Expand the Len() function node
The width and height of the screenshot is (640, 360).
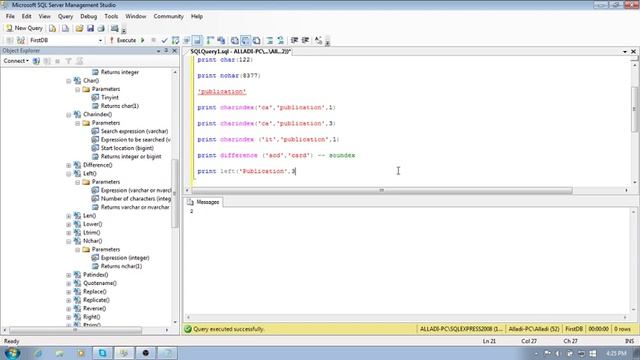[x=69, y=216]
